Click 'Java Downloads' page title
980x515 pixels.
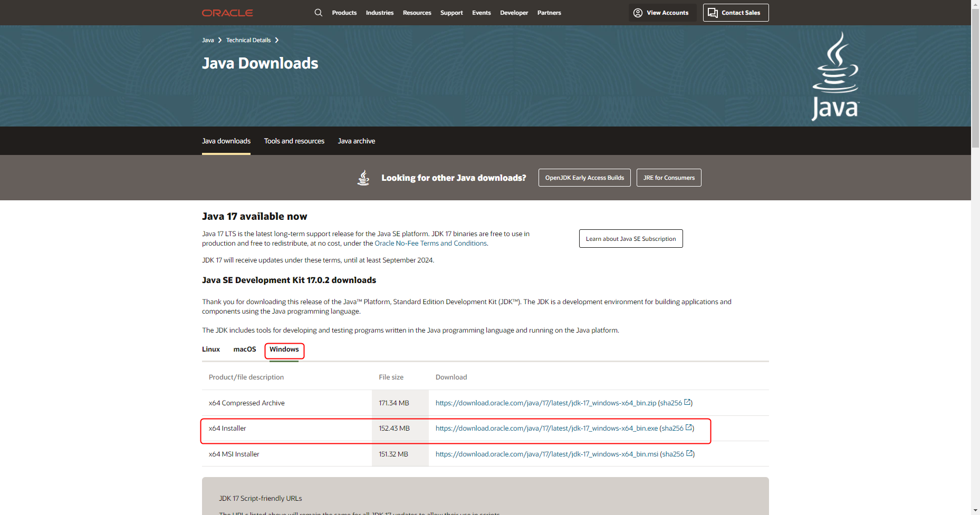click(x=260, y=63)
